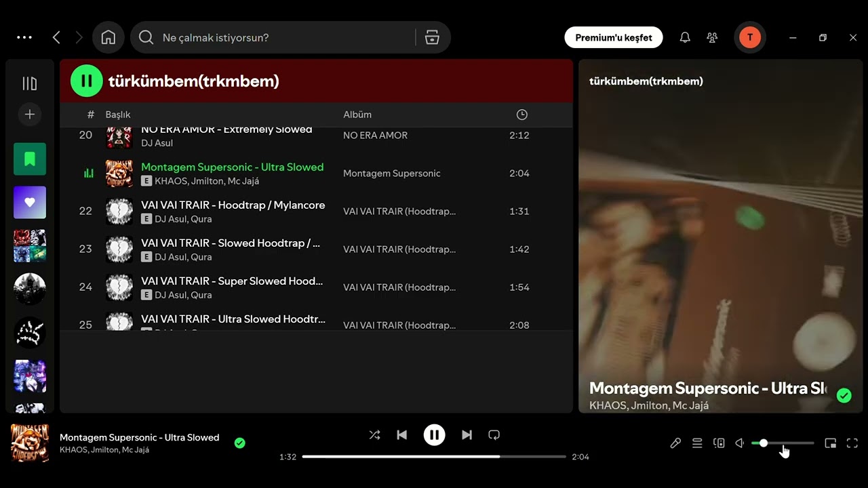This screenshot has width=868, height=488.
Task: Click the total time 2:04 in player
Action: pos(580,457)
